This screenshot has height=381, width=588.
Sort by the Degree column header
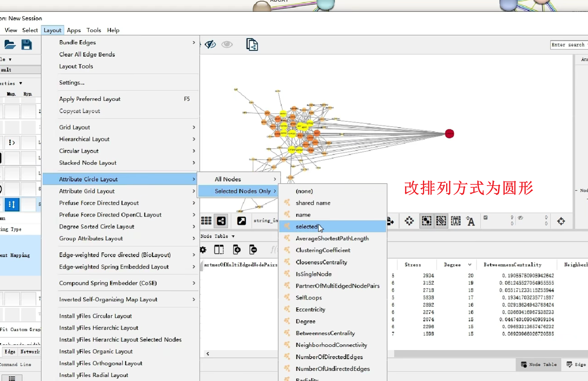tap(452, 265)
